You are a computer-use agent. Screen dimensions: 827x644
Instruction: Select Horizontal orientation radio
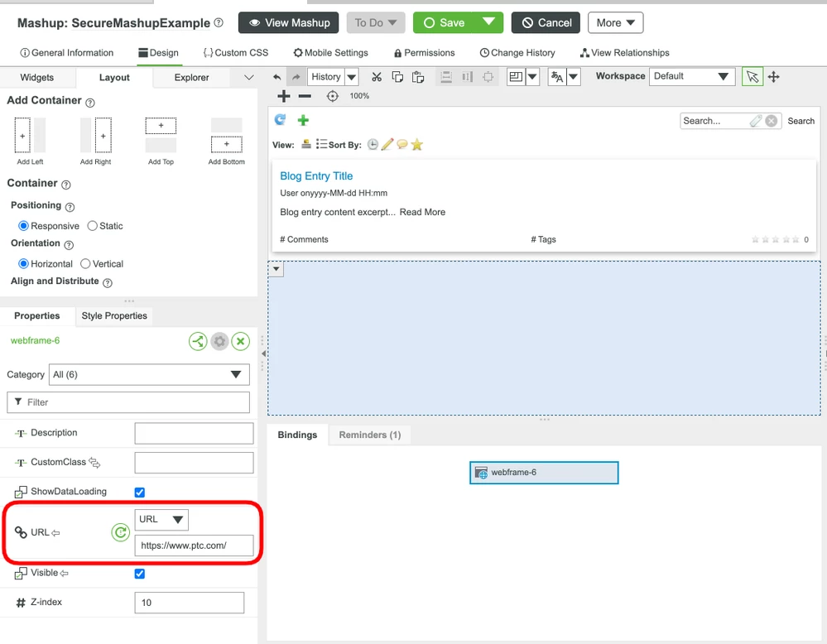pos(23,264)
